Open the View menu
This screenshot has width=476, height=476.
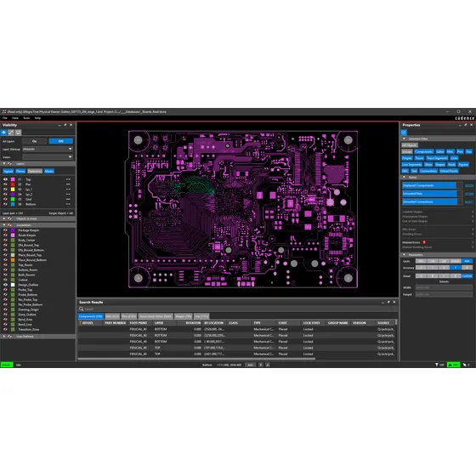pyautogui.click(x=15, y=118)
